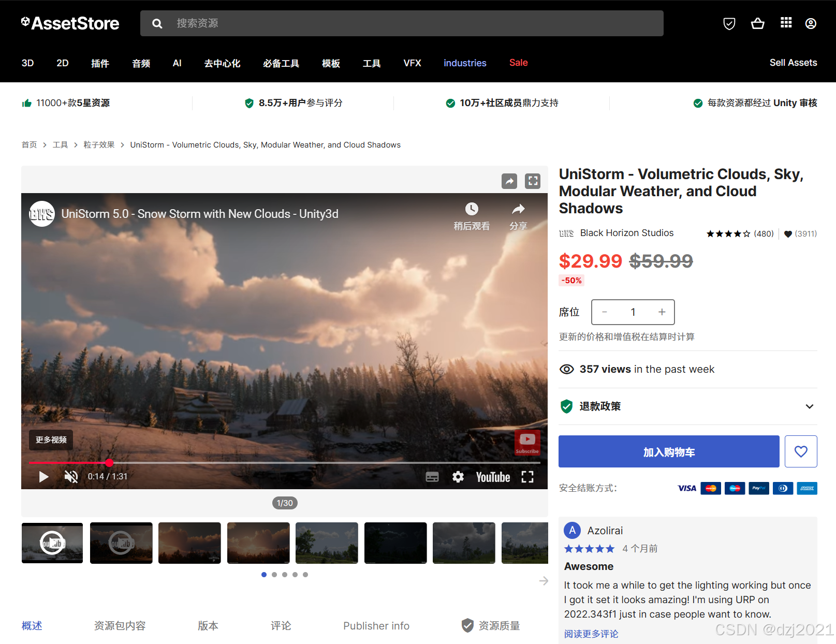836x644 pixels.
Task: Open the industries menu
Action: click(465, 63)
